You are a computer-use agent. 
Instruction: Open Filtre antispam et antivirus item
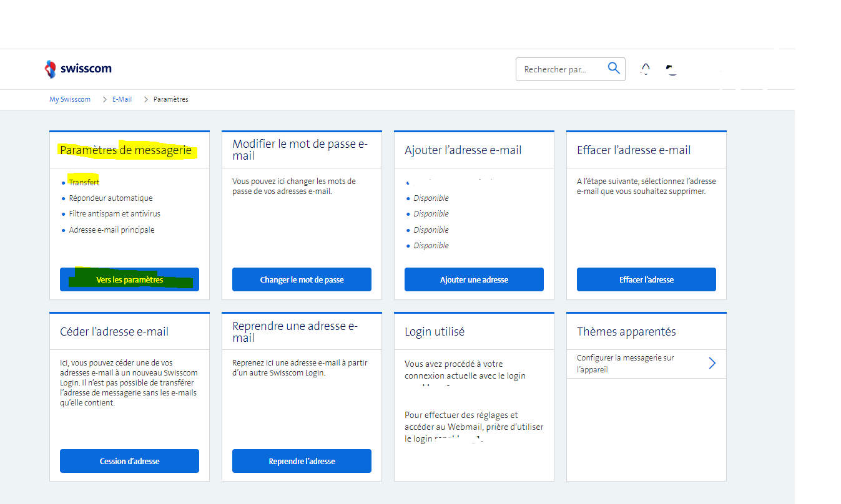click(x=114, y=214)
